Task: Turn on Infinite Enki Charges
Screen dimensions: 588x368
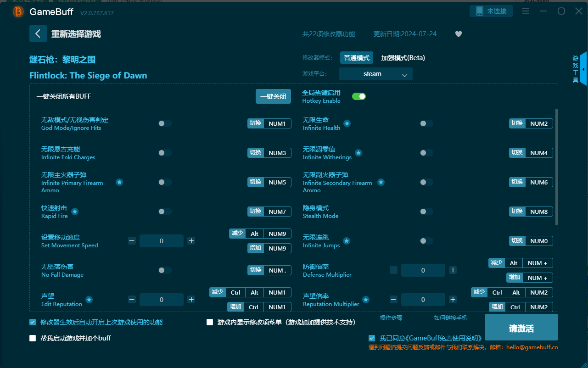Action: tap(165, 153)
